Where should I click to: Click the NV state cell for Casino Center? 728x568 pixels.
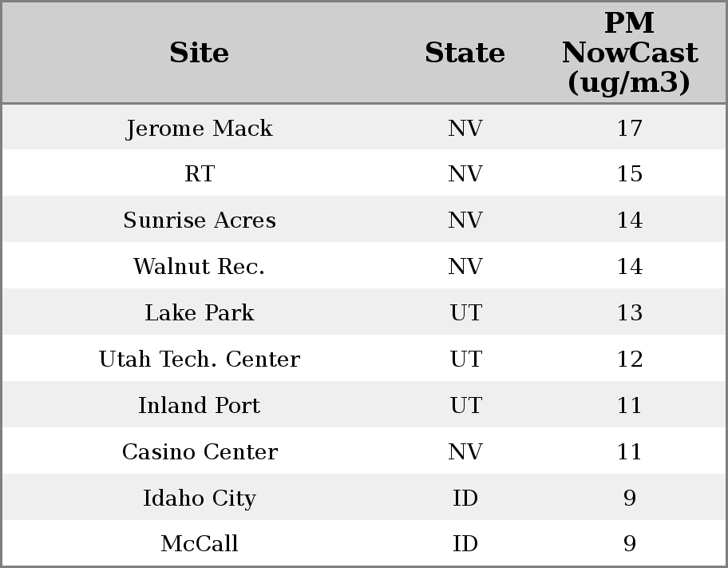click(x=465, y=452)
